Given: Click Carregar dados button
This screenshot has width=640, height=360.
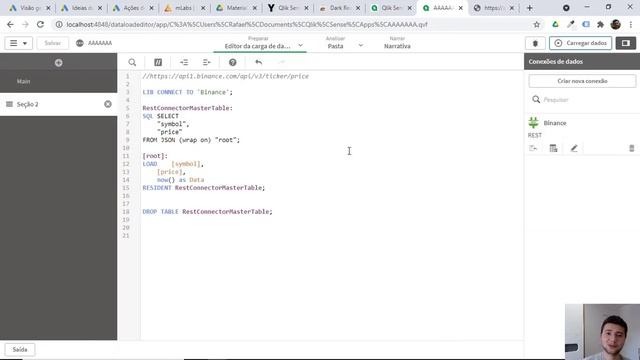Looking at the screenshot, I should coord(580,43).
